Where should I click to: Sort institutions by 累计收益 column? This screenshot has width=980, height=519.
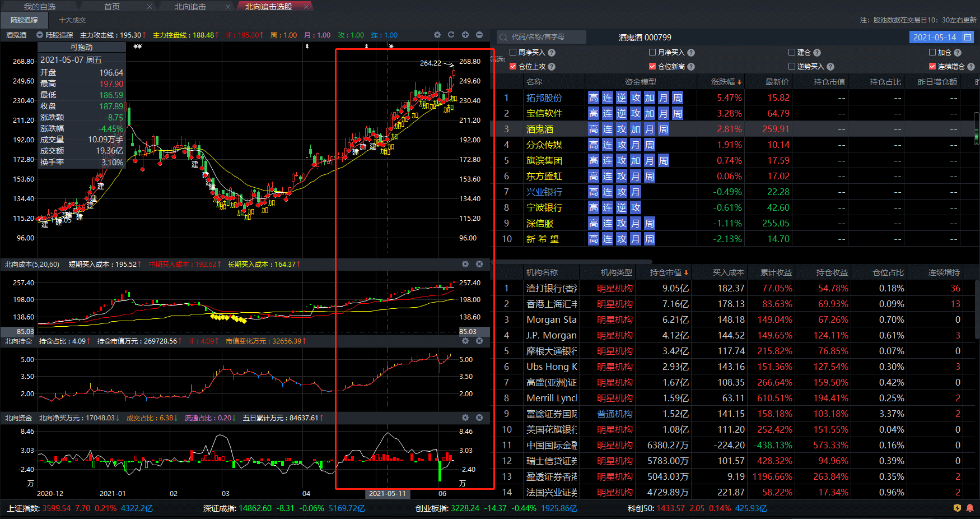point(776,272)
